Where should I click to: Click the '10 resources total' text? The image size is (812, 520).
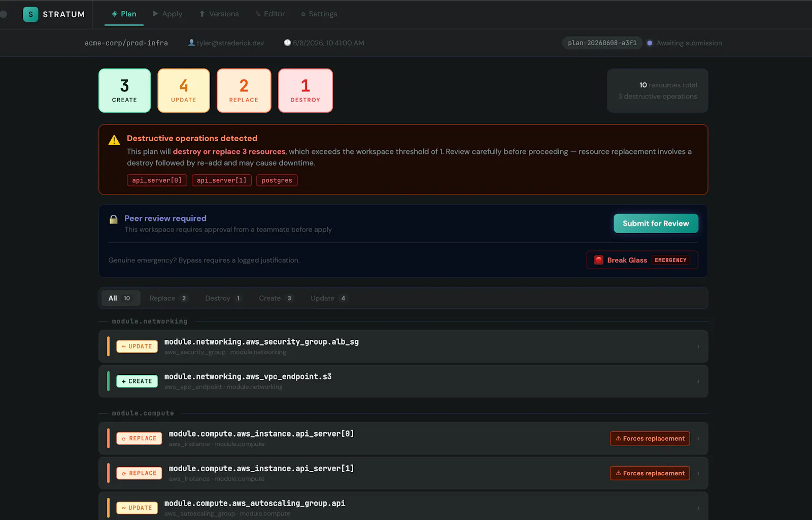click(668, 85)
